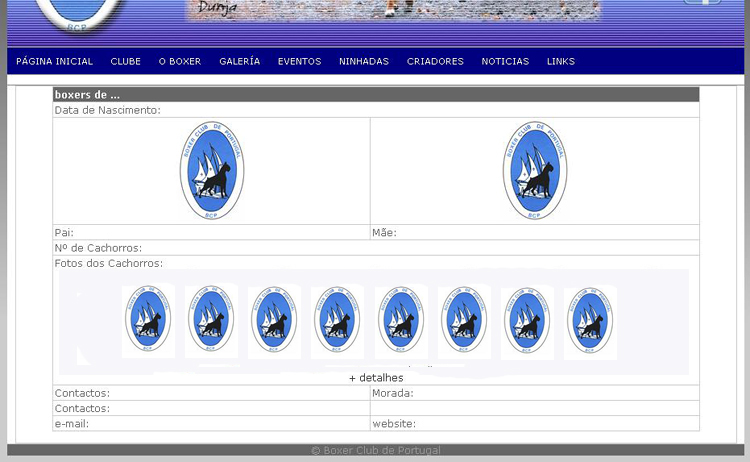Go to the CRIADORES section
The width and height of the screenshot is (750, 462).
click(x=435, y=61)
